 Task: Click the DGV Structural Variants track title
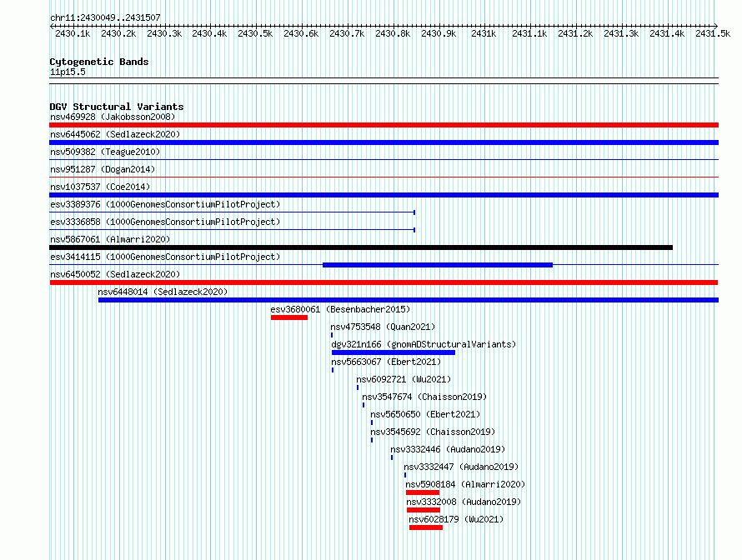[117, 107]
